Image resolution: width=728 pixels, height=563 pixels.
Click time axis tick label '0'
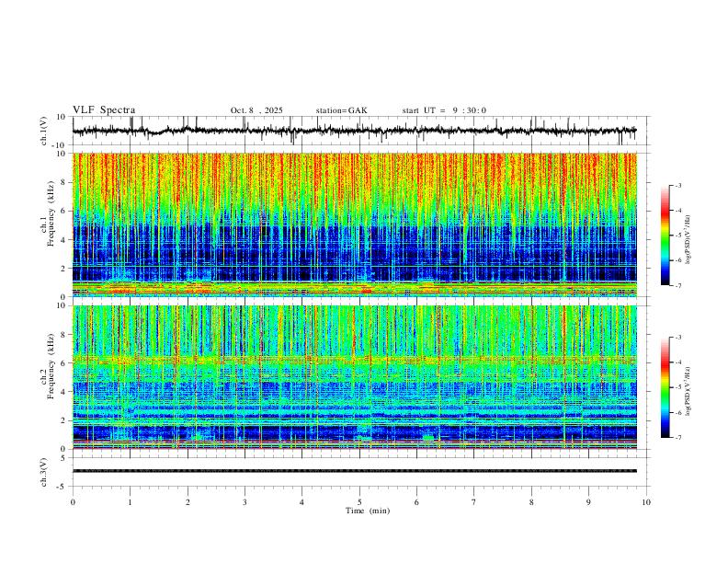pos(73,502)
